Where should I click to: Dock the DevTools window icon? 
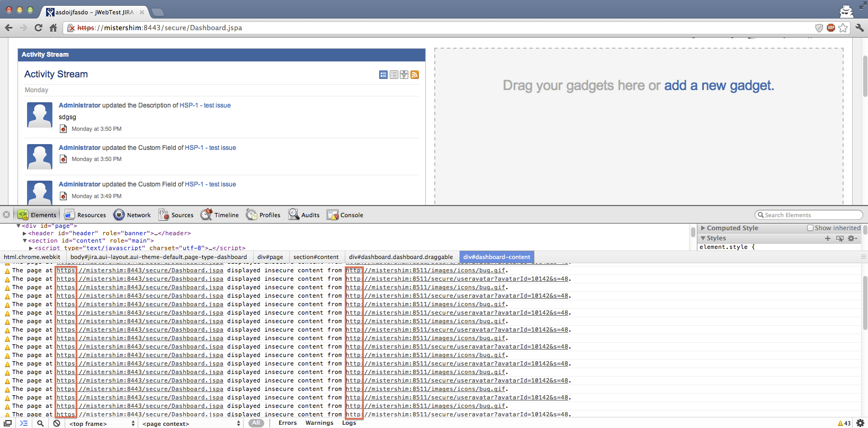pos(8,423)
